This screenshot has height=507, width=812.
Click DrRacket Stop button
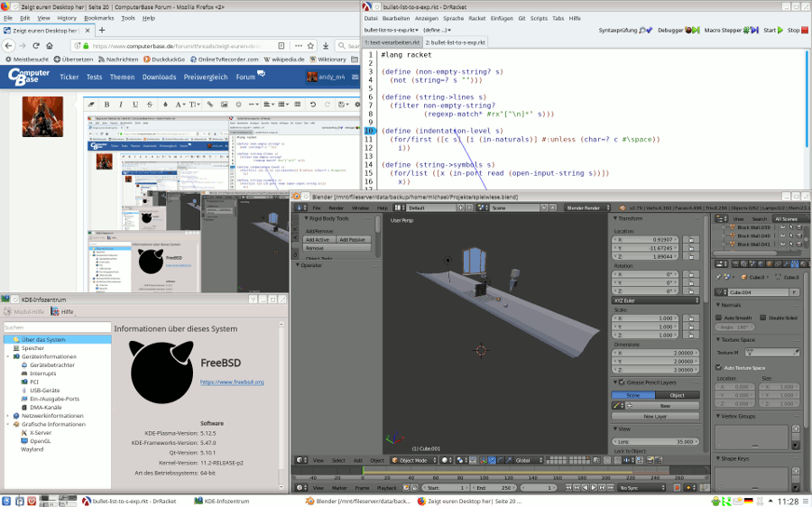pyautogui.click(x=798, y=30)
